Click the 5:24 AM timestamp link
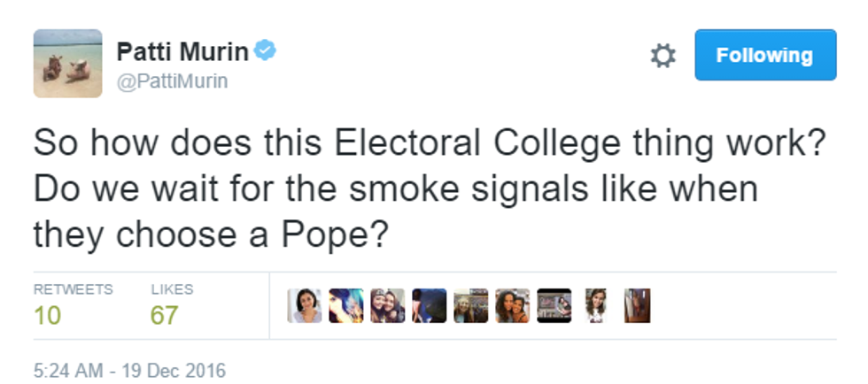Screen dimensions: 868x384 (129, 369)
